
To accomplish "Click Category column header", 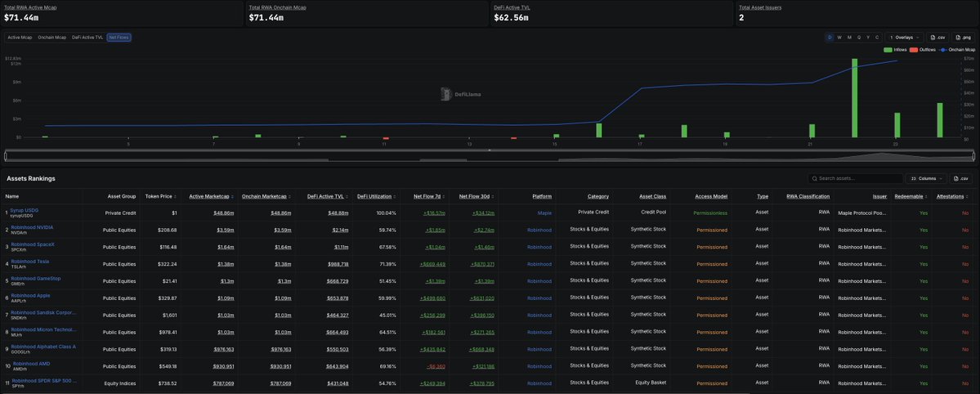I will [x=598, y=196].
